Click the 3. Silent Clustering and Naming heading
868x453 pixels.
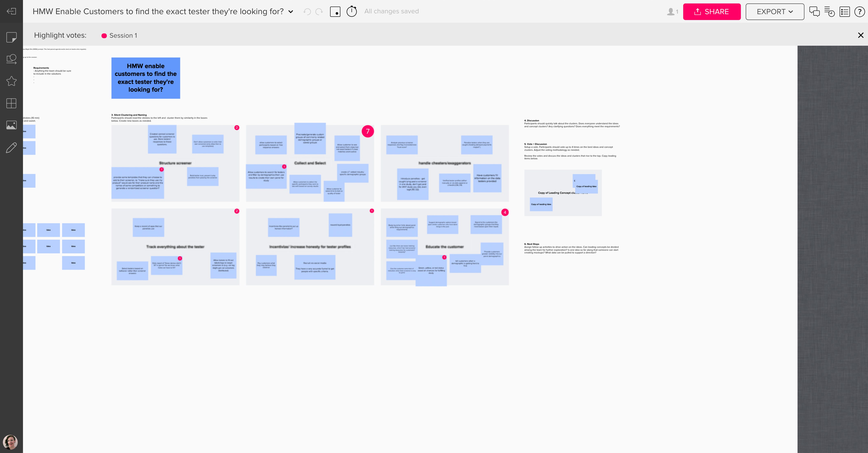pos(129,115)
